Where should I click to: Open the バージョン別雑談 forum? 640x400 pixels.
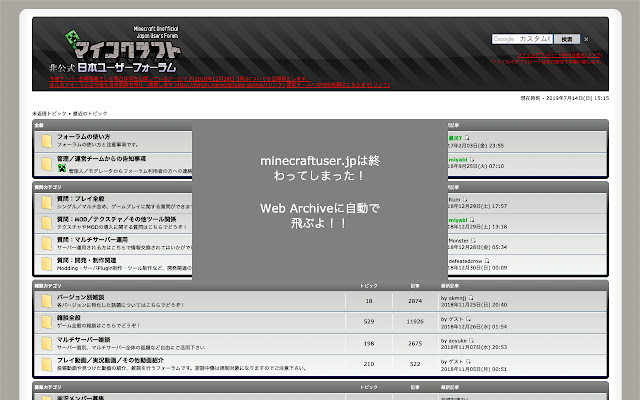pyautogui.click(x=80, y=297)
